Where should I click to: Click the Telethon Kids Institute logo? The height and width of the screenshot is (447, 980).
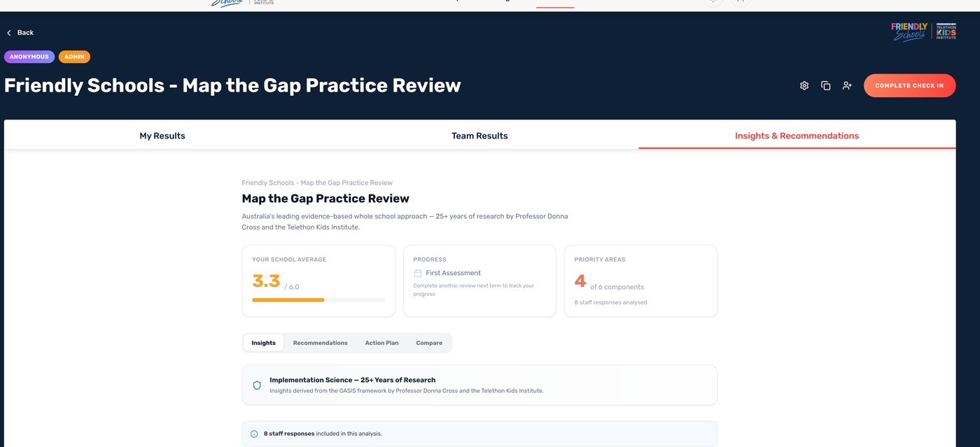pyautogui.click(x=946, y=32)
